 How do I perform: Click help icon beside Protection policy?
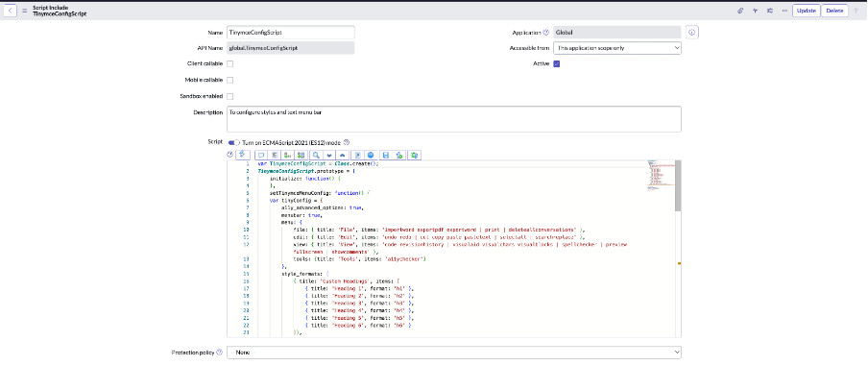click(x=219, y=352)
